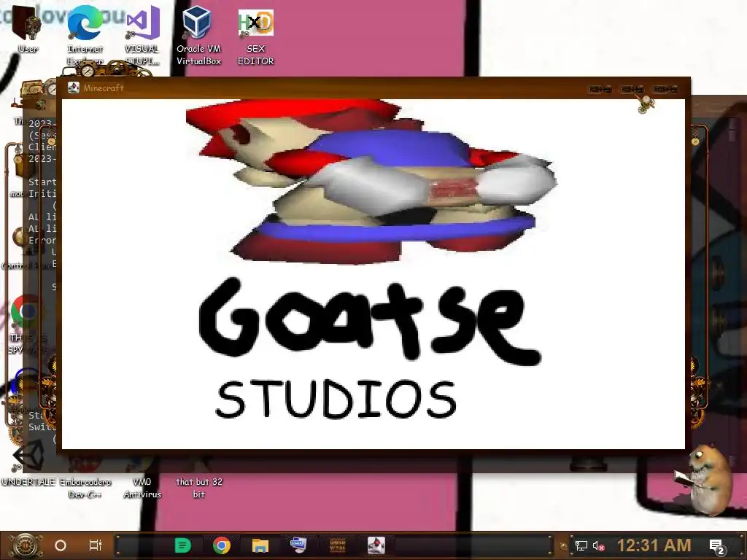Open the brown text-labeled taskbar app

point(337,545)
